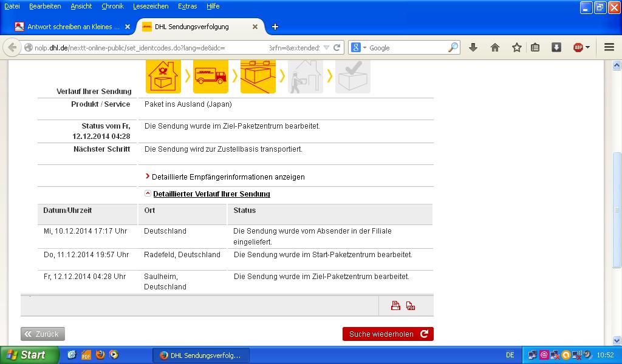
Task: Open the Lesezeichen menu
Action: pyautogui.click(x=150, y=6)
